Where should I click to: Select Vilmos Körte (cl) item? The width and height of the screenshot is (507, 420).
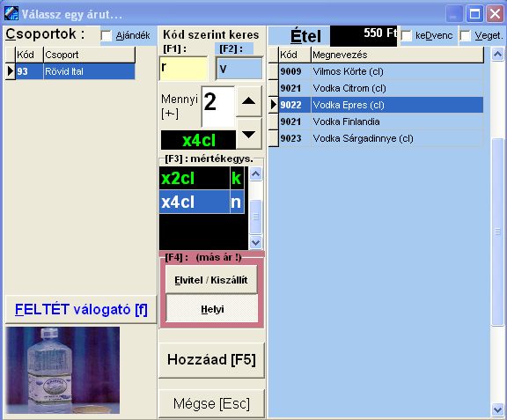pyautogui.click(x=381, y=71)
